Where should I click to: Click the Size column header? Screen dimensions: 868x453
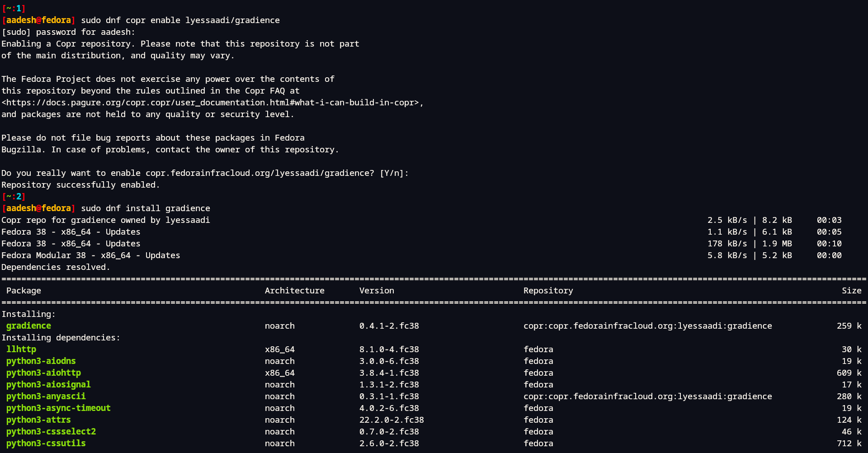click(851, 290)
